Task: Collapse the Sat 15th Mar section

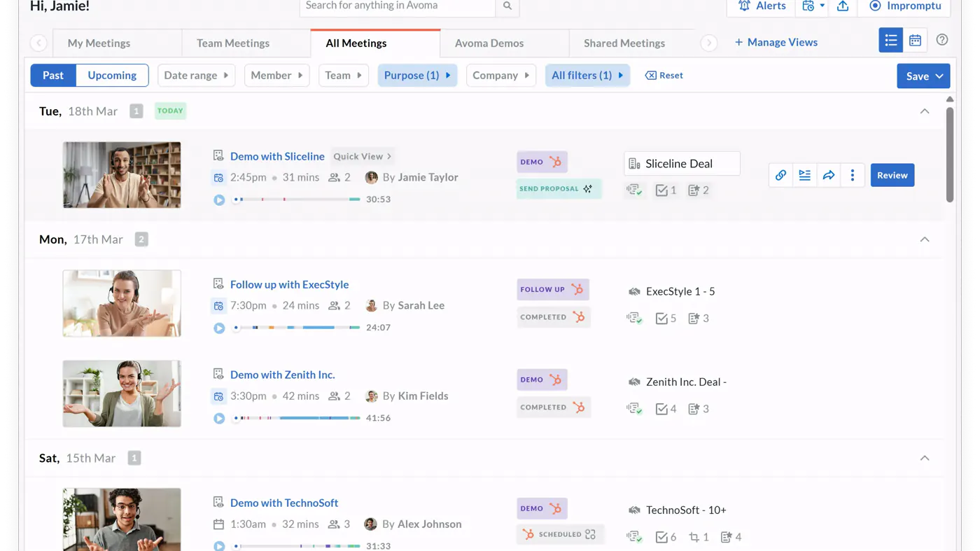Action: (925, 458)
